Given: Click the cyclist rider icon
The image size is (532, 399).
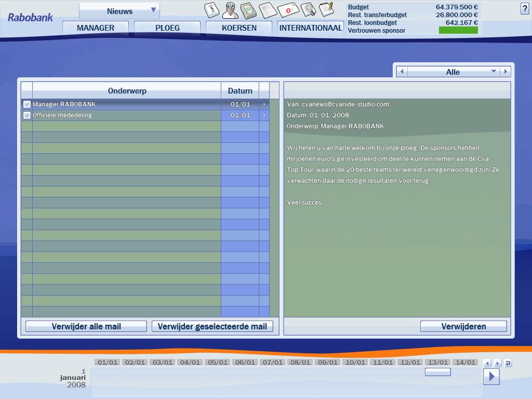Looking at the screenshot, I should point(231,10).
